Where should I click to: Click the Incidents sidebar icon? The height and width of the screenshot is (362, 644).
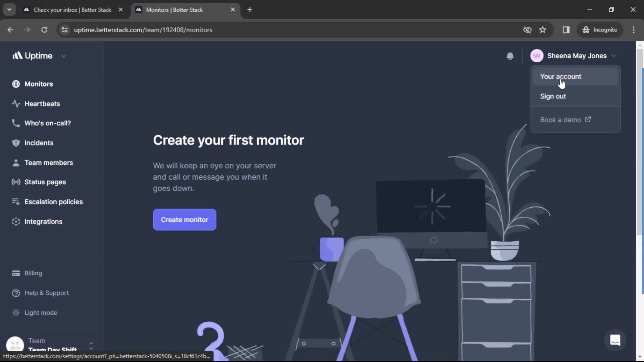[16, 143]
